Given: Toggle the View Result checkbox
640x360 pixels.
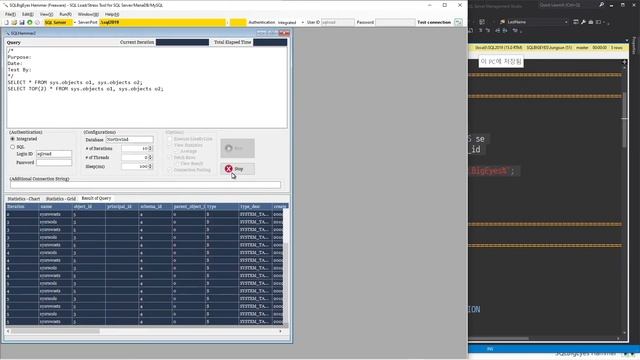Looking at the screenshot, I should 177,164.
